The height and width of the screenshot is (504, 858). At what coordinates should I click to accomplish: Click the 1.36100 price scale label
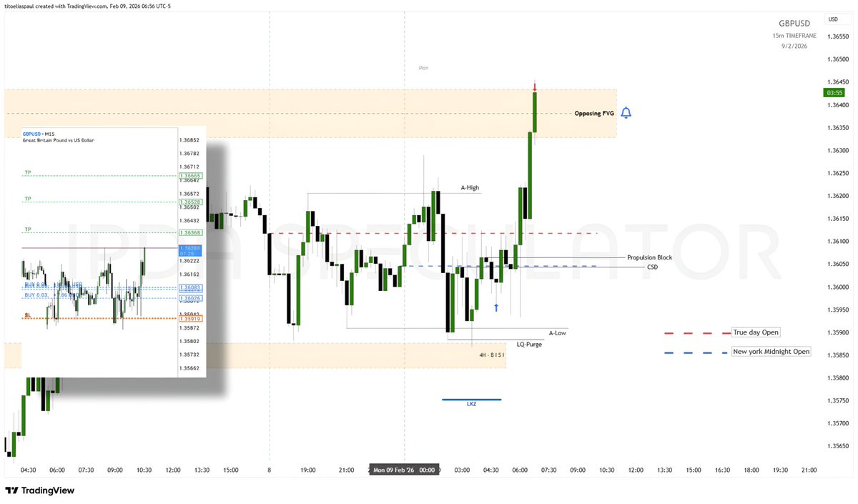(838, 242)
